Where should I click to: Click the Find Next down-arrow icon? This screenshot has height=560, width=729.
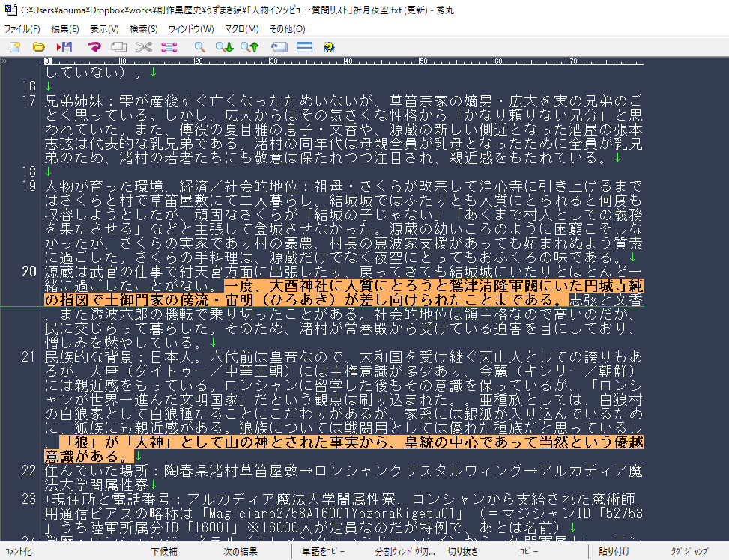[x=224, y=47]
